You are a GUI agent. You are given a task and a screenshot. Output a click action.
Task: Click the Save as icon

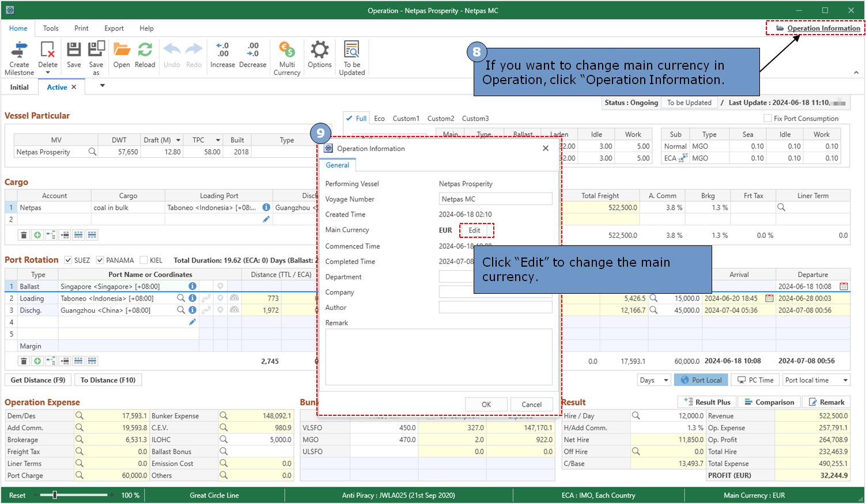96,50
